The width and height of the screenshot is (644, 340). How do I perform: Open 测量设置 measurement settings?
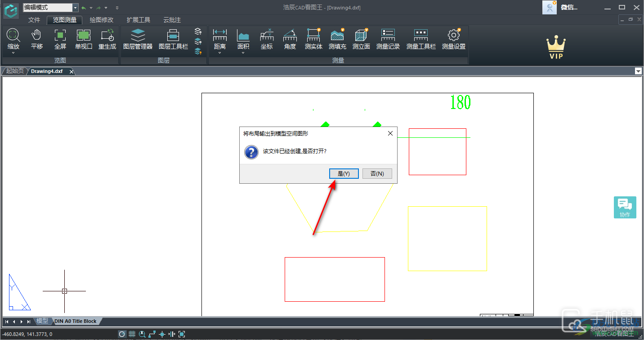[453, 39]
